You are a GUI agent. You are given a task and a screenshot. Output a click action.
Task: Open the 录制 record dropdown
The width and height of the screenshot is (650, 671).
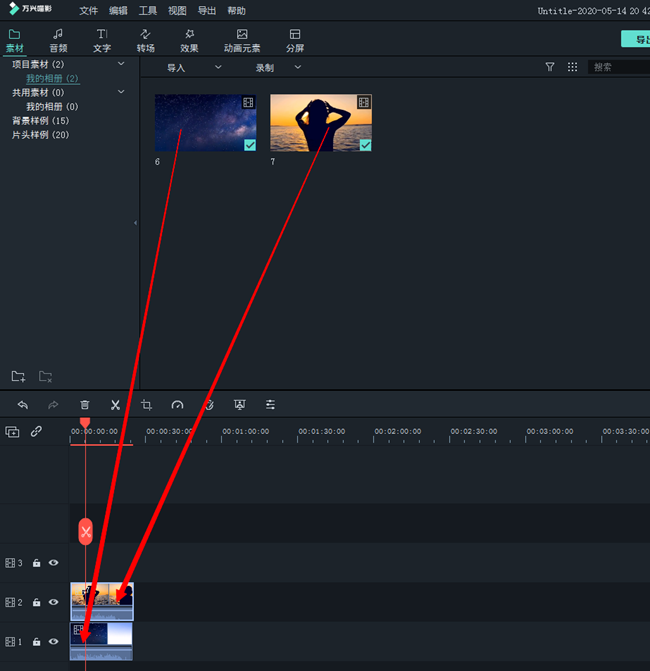(278, 67)
